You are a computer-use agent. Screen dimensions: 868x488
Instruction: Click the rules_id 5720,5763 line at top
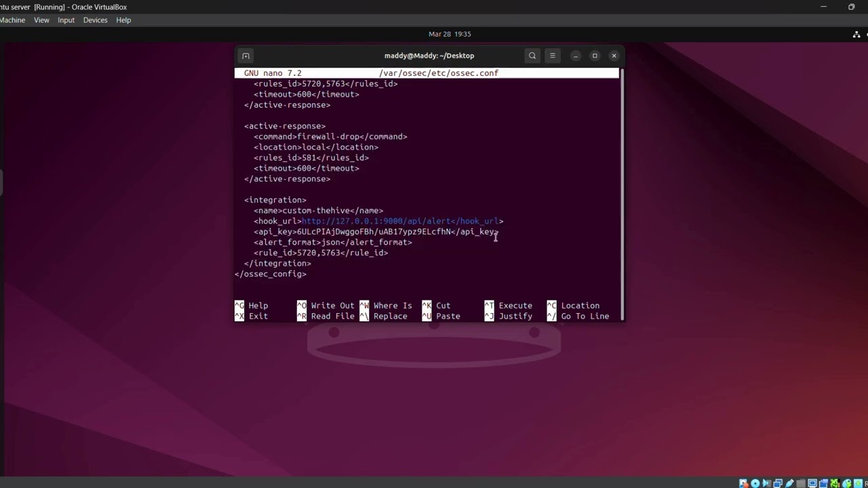(325, 84)
